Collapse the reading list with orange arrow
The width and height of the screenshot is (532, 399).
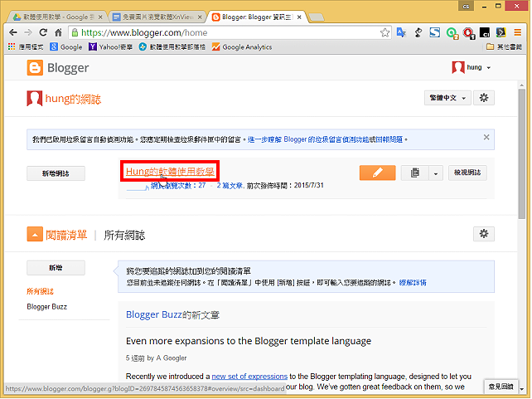pos(35,234)
